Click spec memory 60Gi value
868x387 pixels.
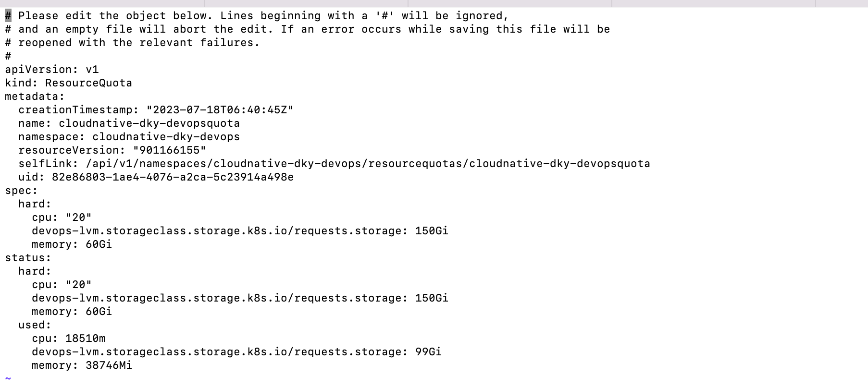coord(99,244)
